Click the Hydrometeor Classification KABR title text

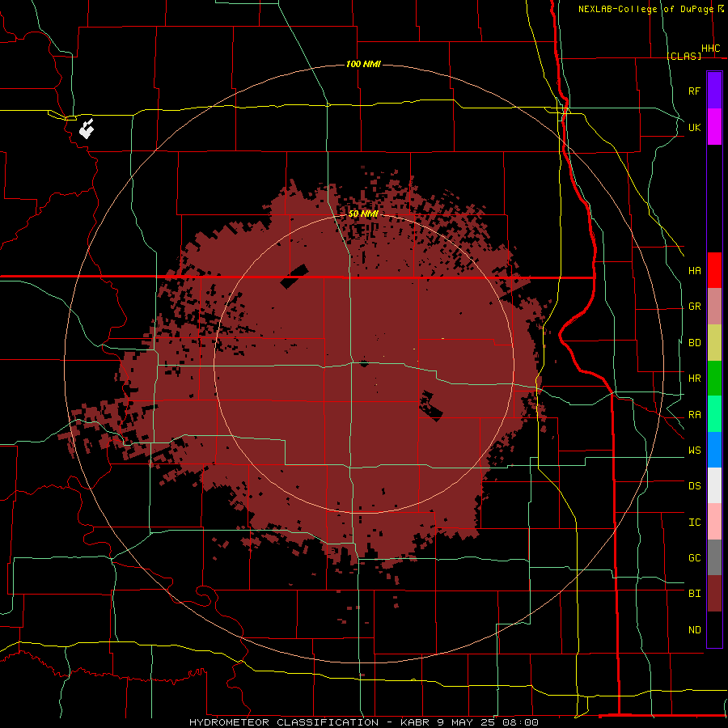tap(364, 722)
